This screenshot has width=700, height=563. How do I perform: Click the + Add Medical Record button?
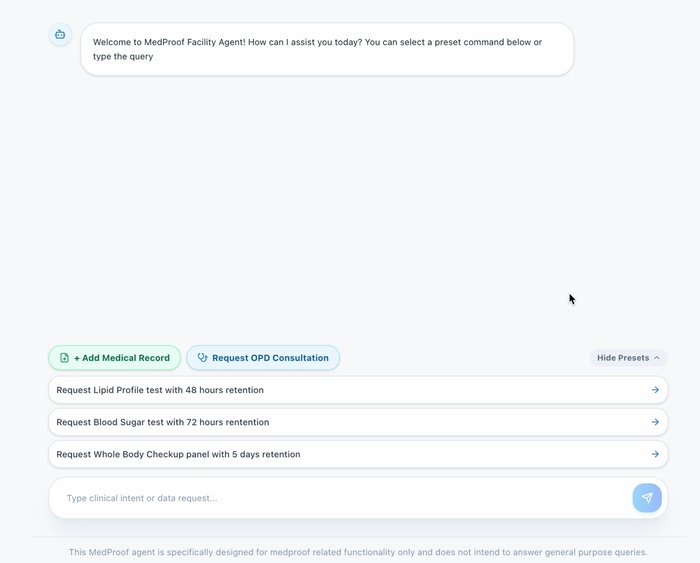click(115, 358)
